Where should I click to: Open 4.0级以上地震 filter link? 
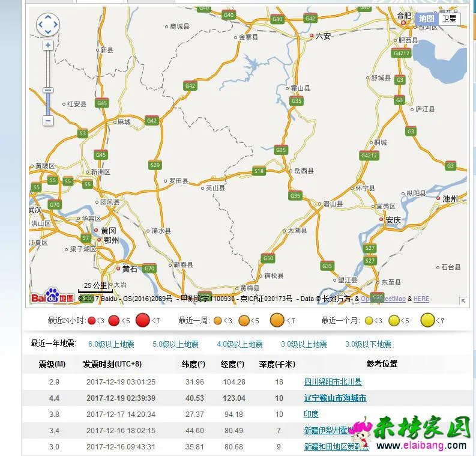point(240,344)
